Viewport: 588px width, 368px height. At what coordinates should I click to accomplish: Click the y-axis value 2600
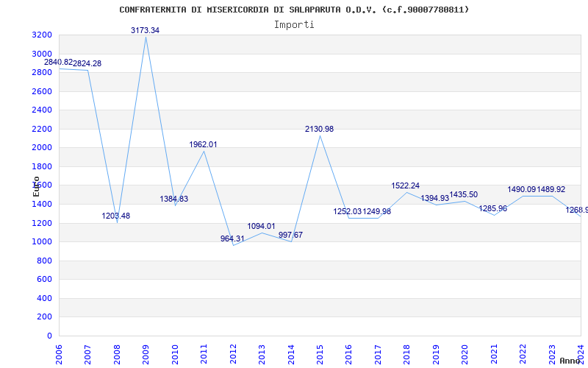point(42,91)
